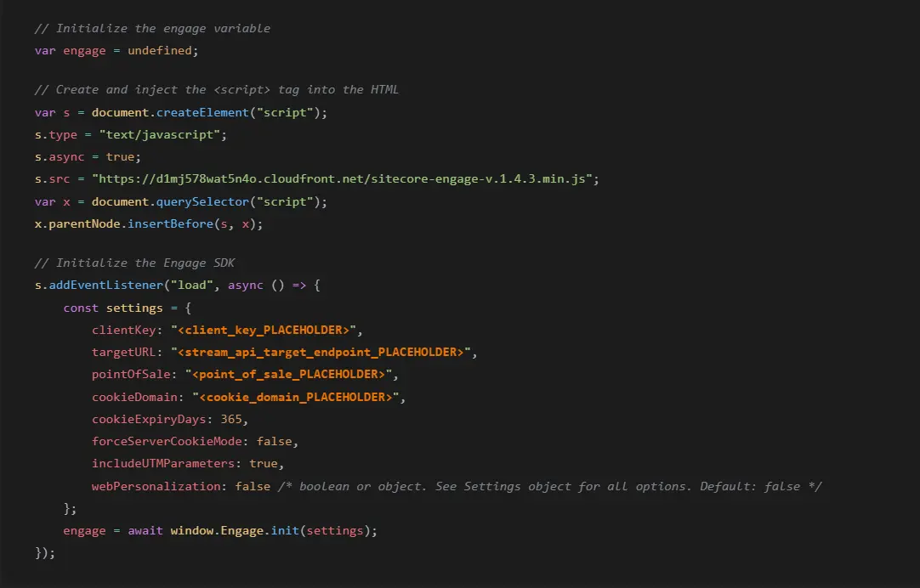920x588 pixels.
Task: Click the comment "// Initialize the engage variable"
Action: (x=152, y=28)
